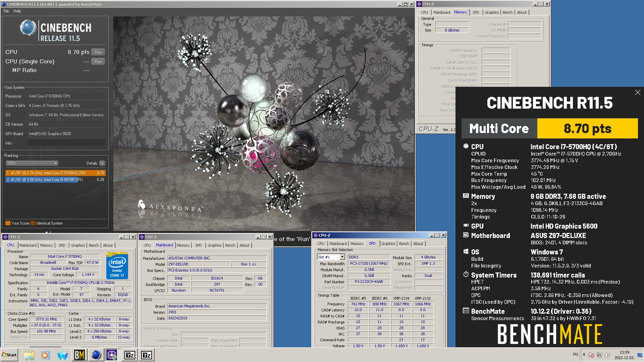
Task: Open Memory tab in CPU-Z SPD window
Action: 357,244
